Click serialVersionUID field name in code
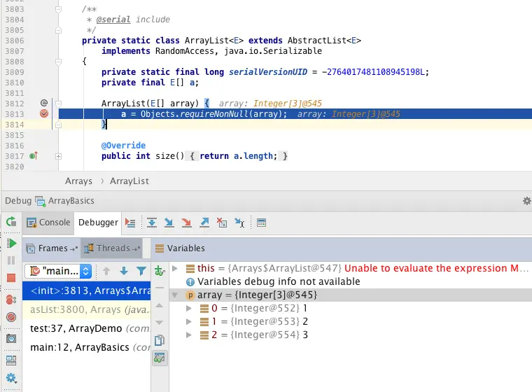The height and width of the screenshot is (392, 532). pos(268,72)
